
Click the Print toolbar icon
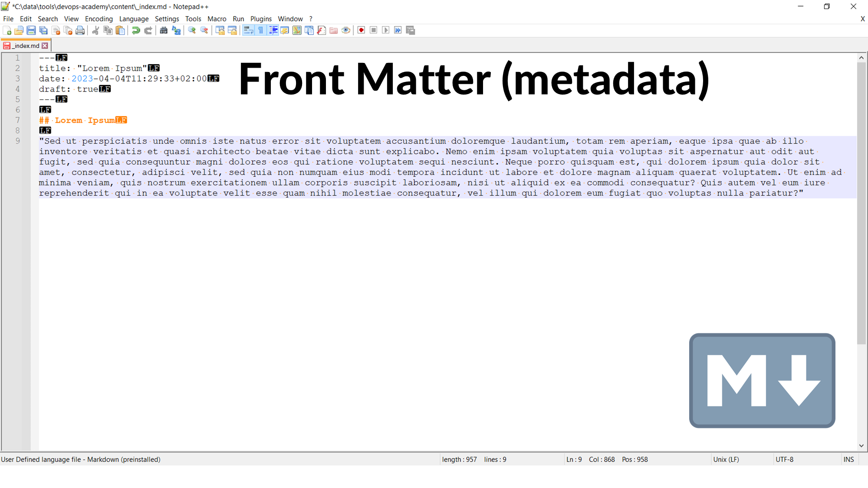tap(80, 30)
